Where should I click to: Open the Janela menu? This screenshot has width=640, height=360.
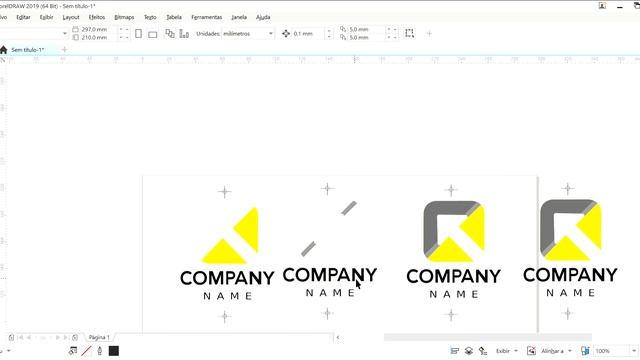click(239, 17)
